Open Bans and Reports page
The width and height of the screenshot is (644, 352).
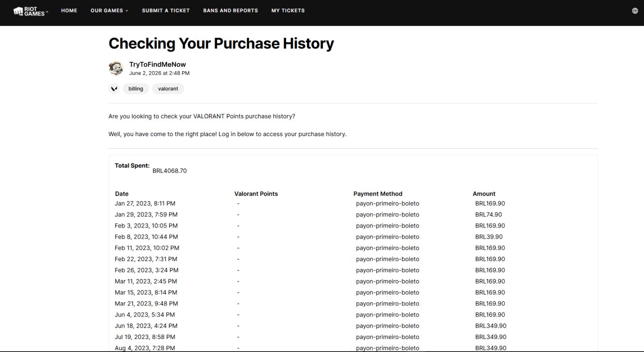point(230,10)
